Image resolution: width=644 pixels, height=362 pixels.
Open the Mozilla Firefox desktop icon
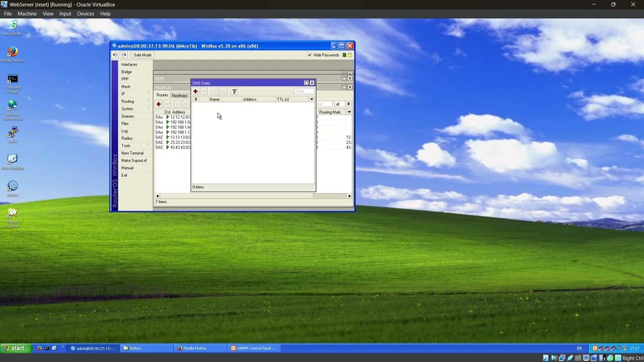pos(13,55)
